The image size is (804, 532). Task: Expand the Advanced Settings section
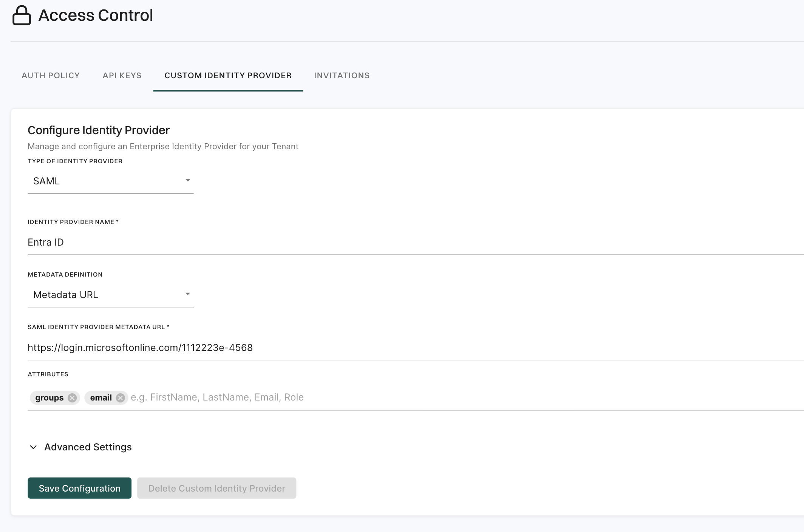click(x=88, y=447)
